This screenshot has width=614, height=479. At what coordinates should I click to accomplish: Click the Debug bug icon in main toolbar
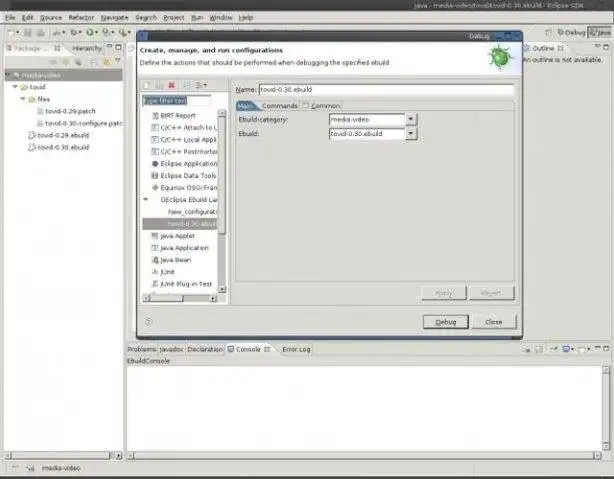[74, 33]
